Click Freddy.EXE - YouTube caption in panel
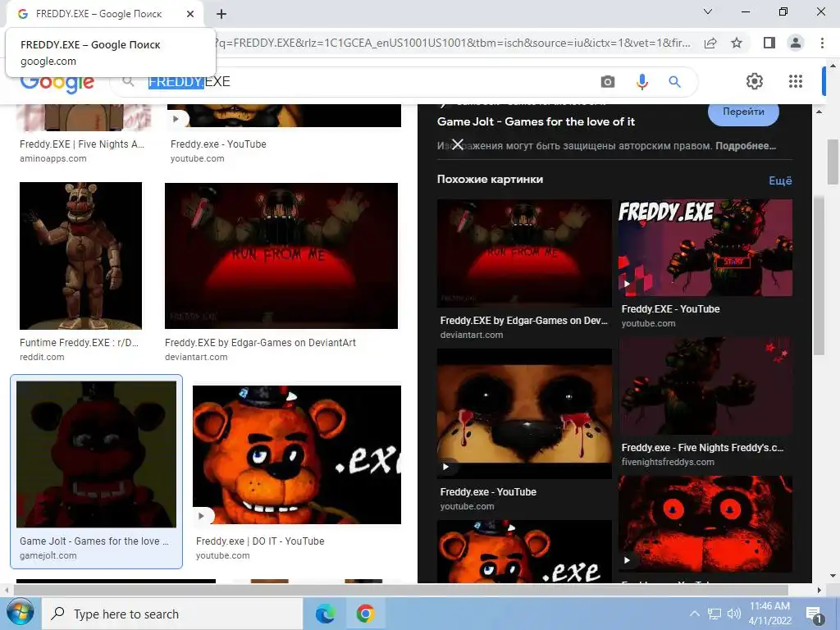 [x=670, y=308]
